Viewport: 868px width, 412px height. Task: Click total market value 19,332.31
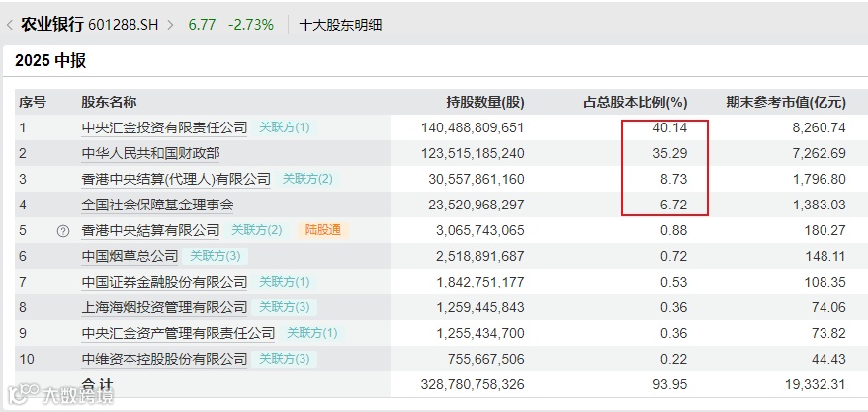(x=817, y=383)
